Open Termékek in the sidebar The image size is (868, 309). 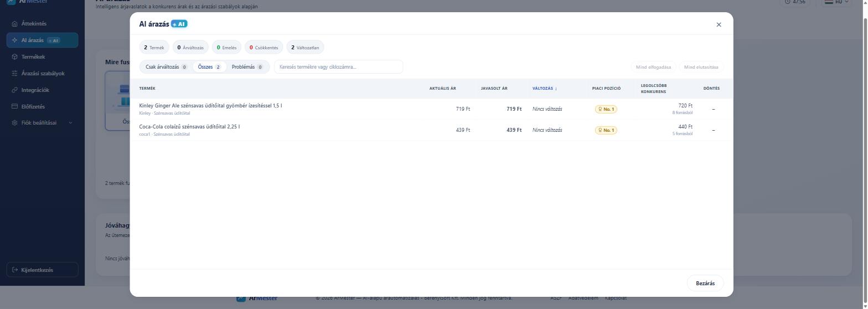tap(42, 56)
